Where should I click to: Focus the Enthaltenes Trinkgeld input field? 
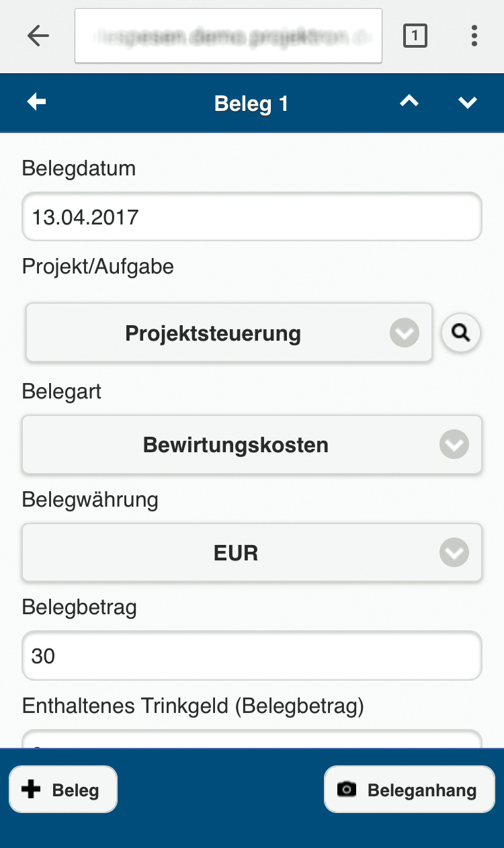pos(252,738)
